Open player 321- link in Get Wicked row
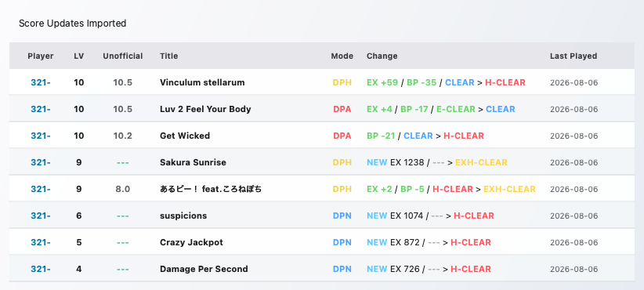Image resolution: width=644 pixels, height=290 pixels. click(41, 136)
